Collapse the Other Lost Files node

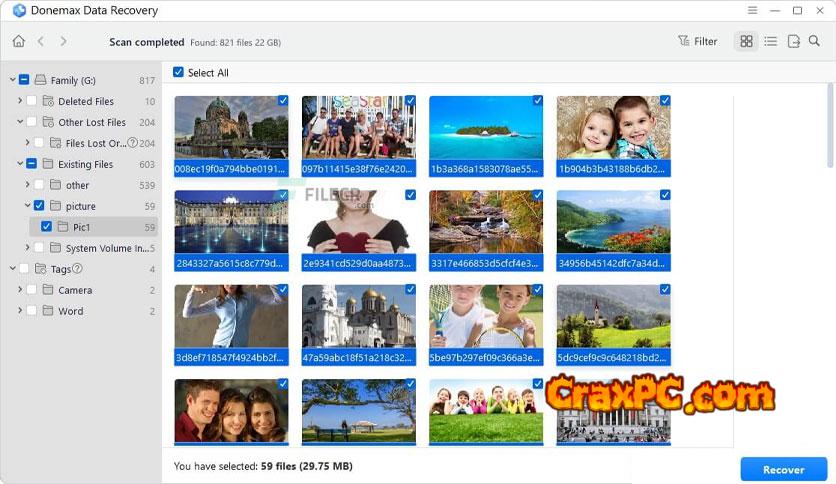click(x=20, y=122)
